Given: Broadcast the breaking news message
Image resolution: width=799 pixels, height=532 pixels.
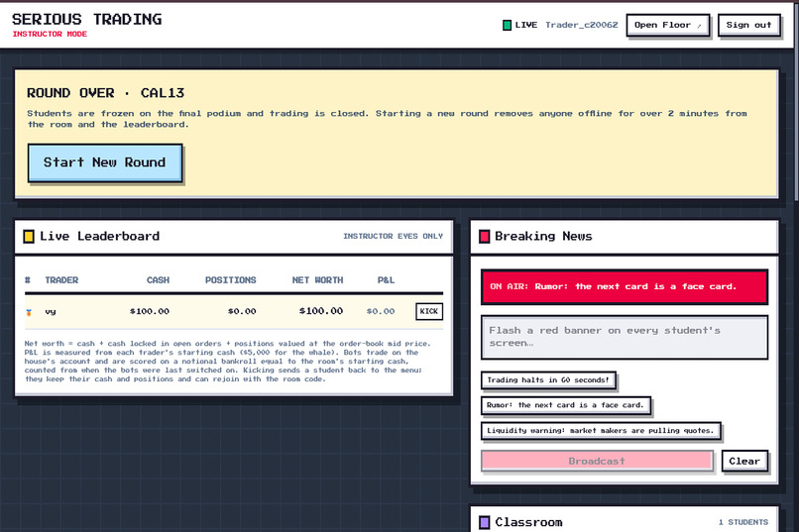Looking at the screenshot, I should 597,461.
